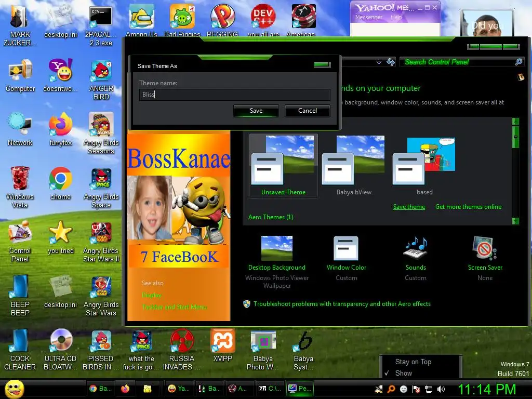Select the Among Us desktop icon
The height and width of the screenshot is (399, 532).
[x=141, y=20]
